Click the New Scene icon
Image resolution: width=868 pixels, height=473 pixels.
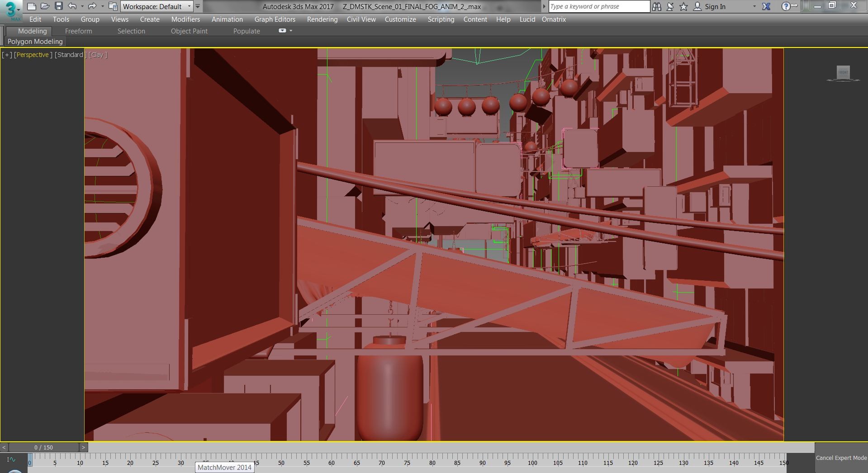coord(31,6)
